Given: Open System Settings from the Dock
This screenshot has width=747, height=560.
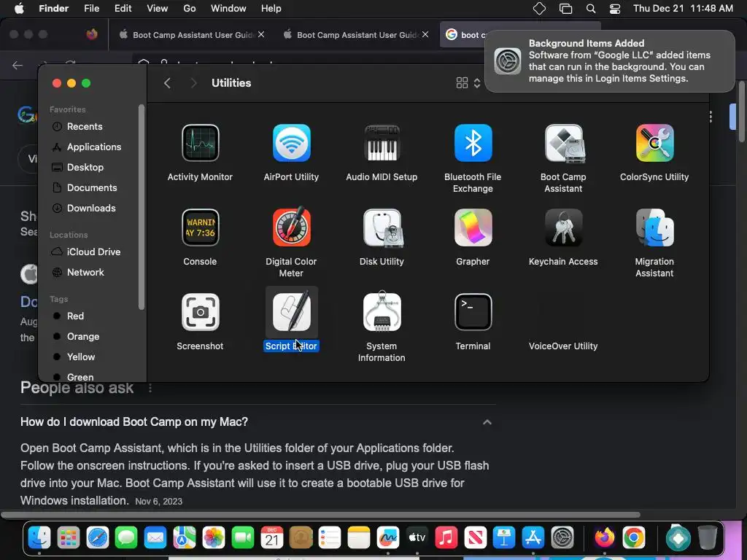Looking at the screenshot, I should pos(562,538).
